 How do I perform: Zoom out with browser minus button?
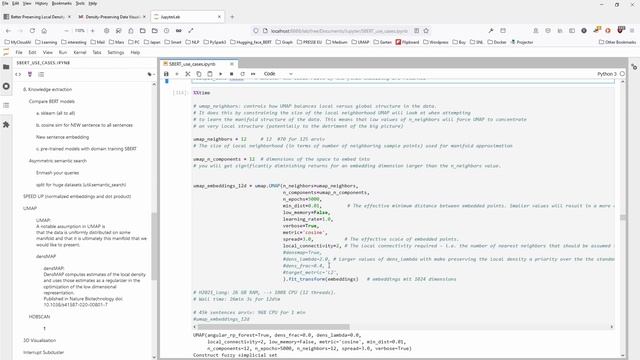point(67,31)
